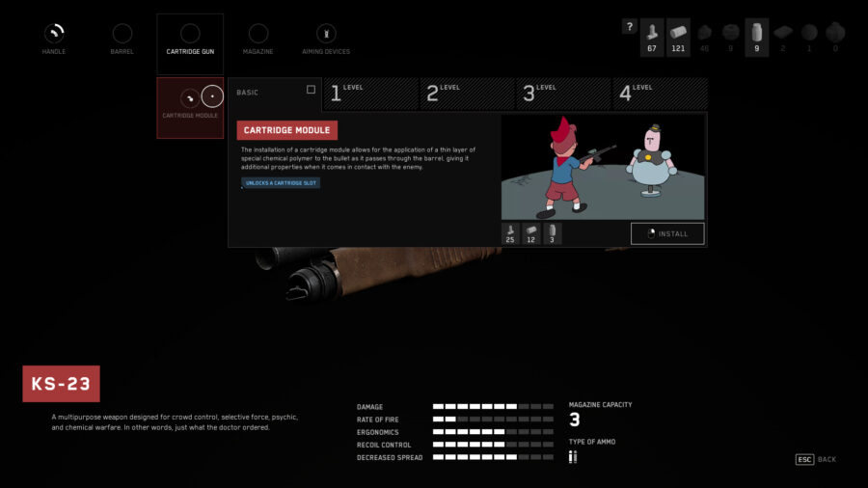
Task: Select the Cartridge Module slot tile
Action: (x=190, y=107)
